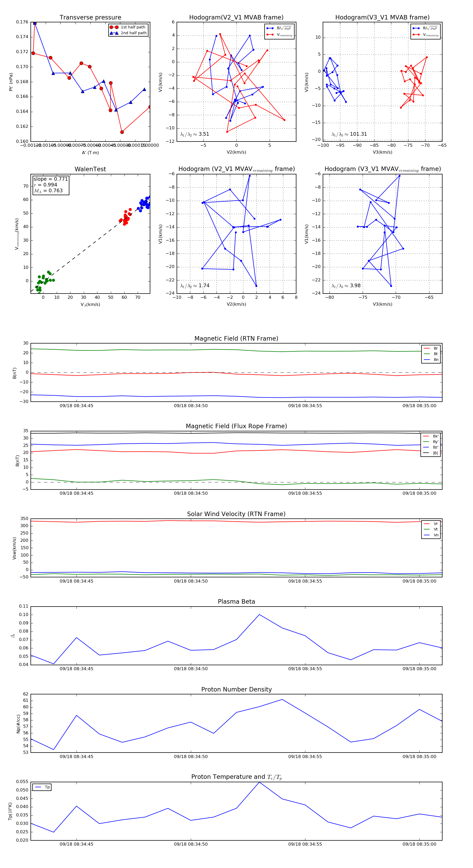Click '09/18 08:34:45' tick under Magnetic Field (RTN Frame)
Viewport: 473px width, 868px height.
click(x=76, y=406)
